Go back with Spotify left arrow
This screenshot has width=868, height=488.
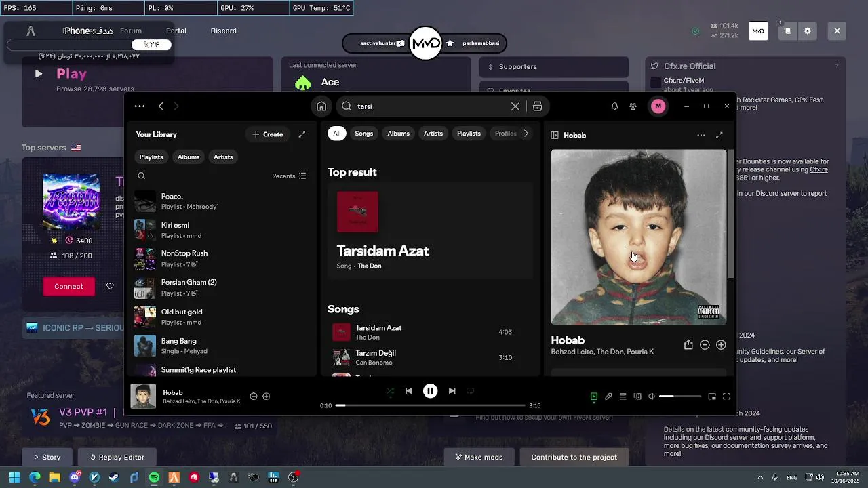coord(161,106)
